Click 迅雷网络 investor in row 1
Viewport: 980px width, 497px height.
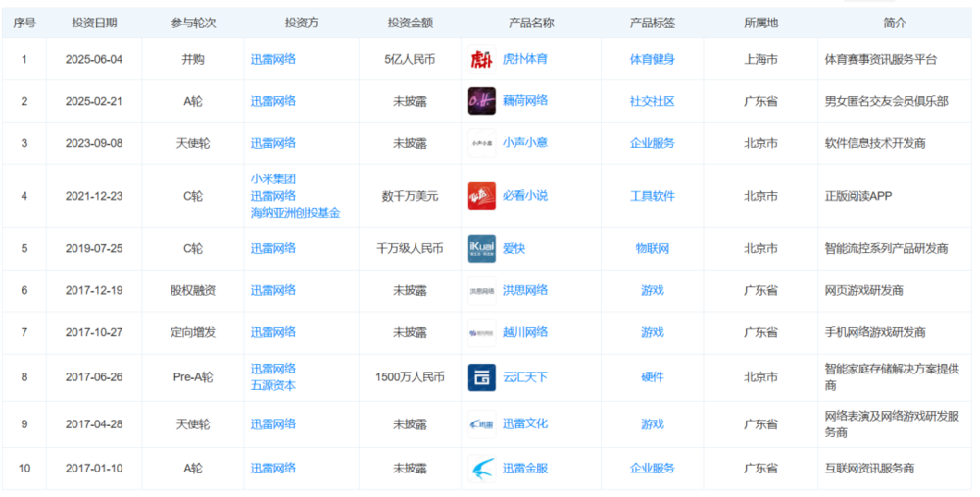273,59
